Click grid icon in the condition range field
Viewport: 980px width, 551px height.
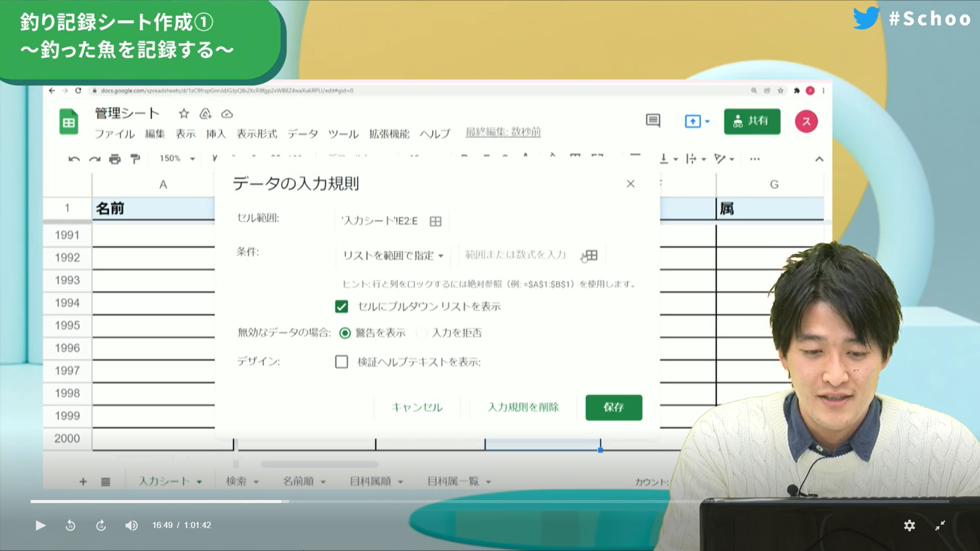point(591,255)
